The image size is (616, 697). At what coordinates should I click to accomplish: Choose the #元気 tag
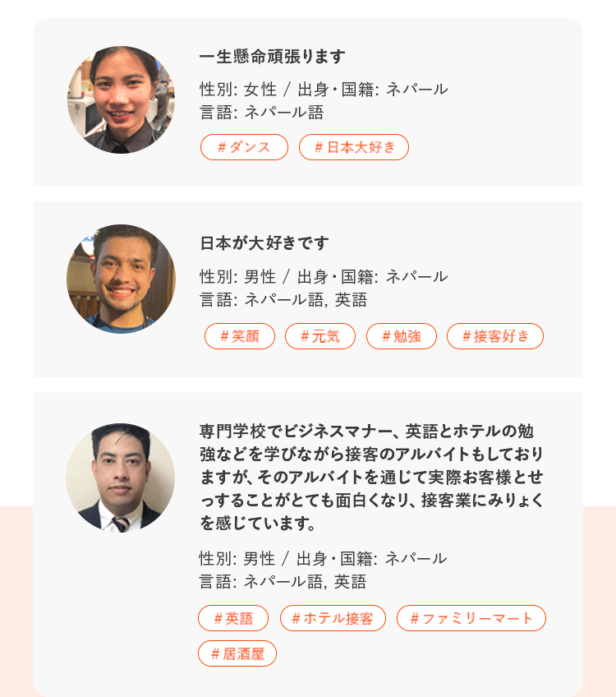[320, 336]
